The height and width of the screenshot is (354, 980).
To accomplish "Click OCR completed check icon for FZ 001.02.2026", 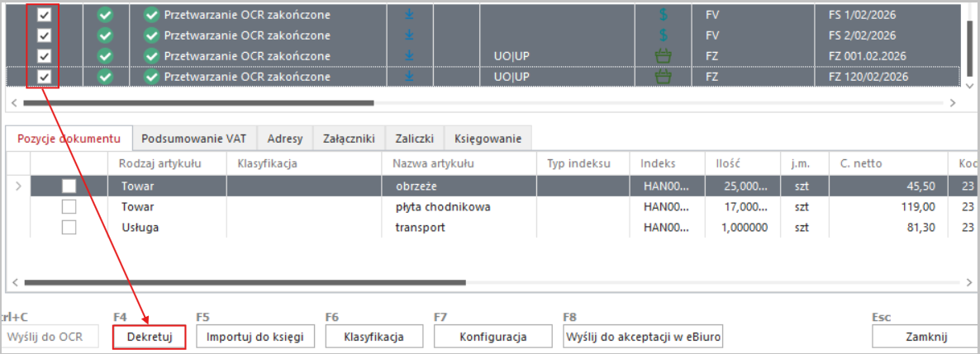I will point(151,56).
